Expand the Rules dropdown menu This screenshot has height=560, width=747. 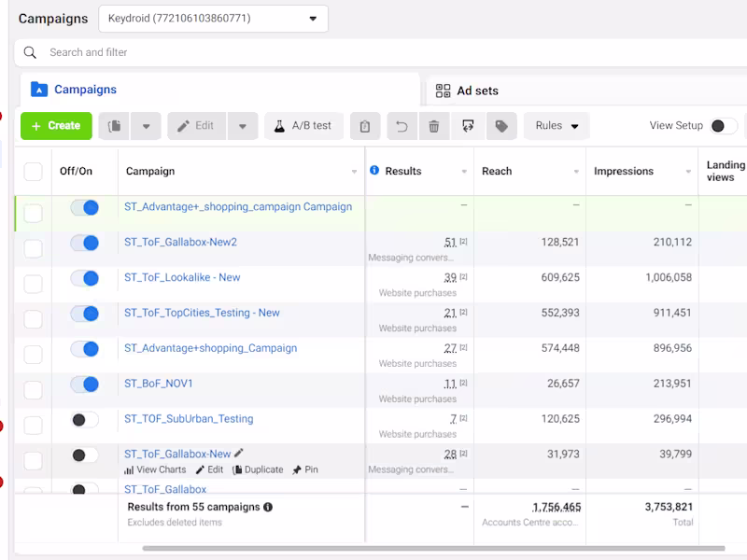[x=557, y=126]
